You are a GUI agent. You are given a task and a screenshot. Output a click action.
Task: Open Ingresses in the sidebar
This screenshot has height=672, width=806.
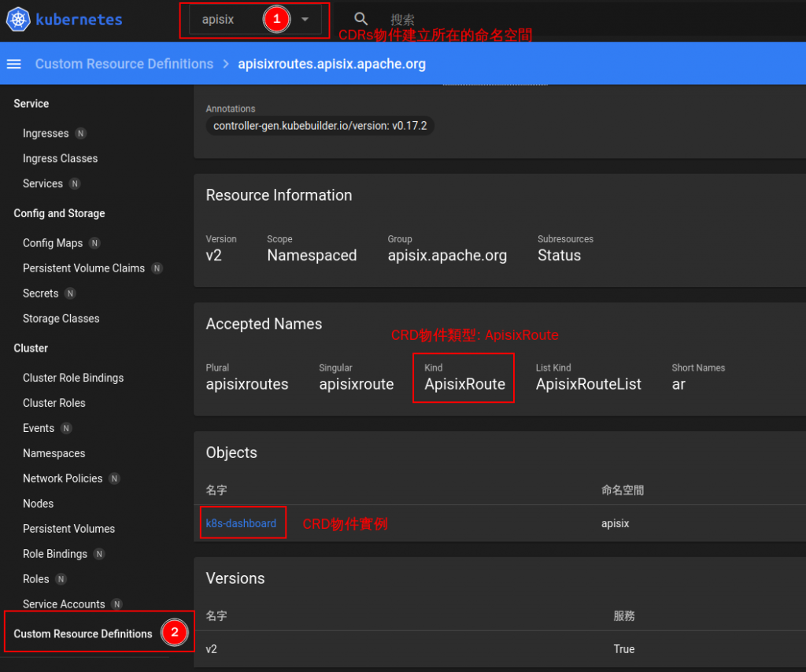[x=46, y=134]
